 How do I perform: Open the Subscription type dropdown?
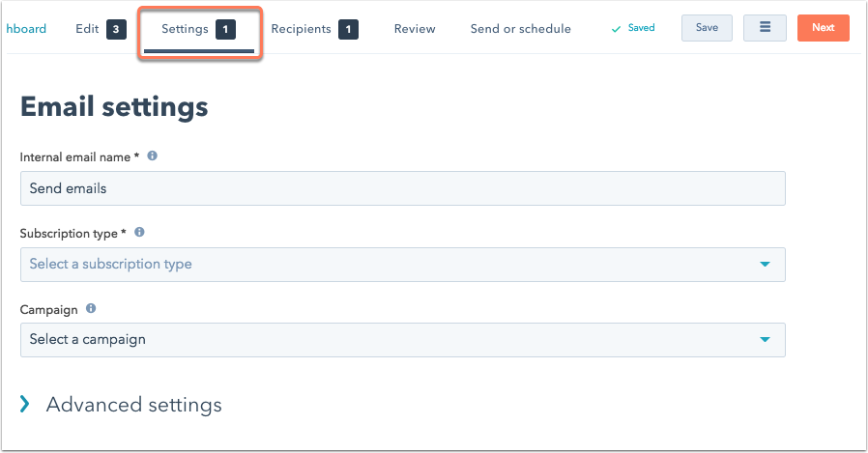click(402, 265)
